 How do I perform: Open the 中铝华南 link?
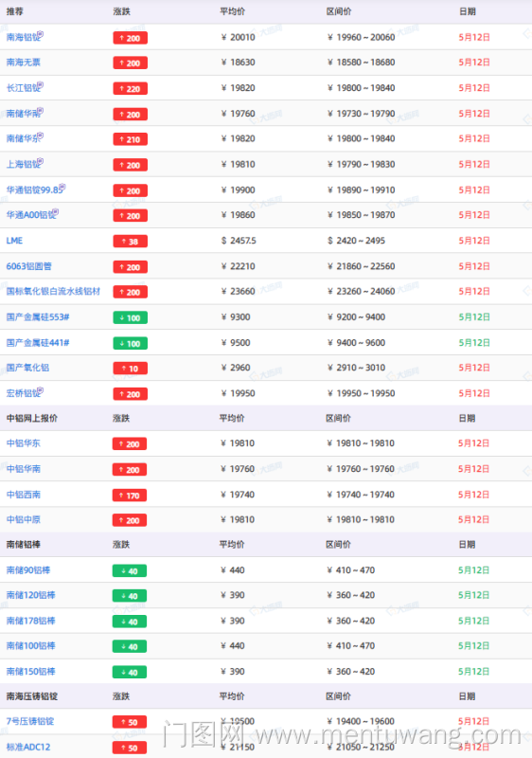[23, 469]
